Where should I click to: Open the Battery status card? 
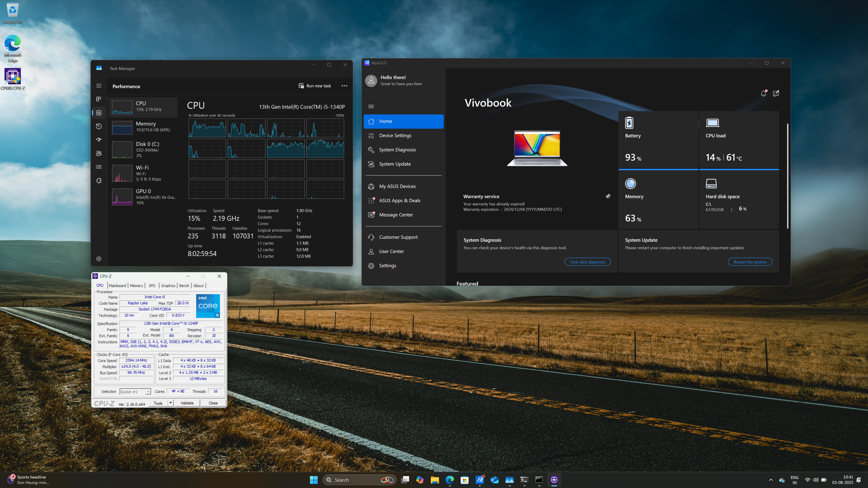pos(658,140)
